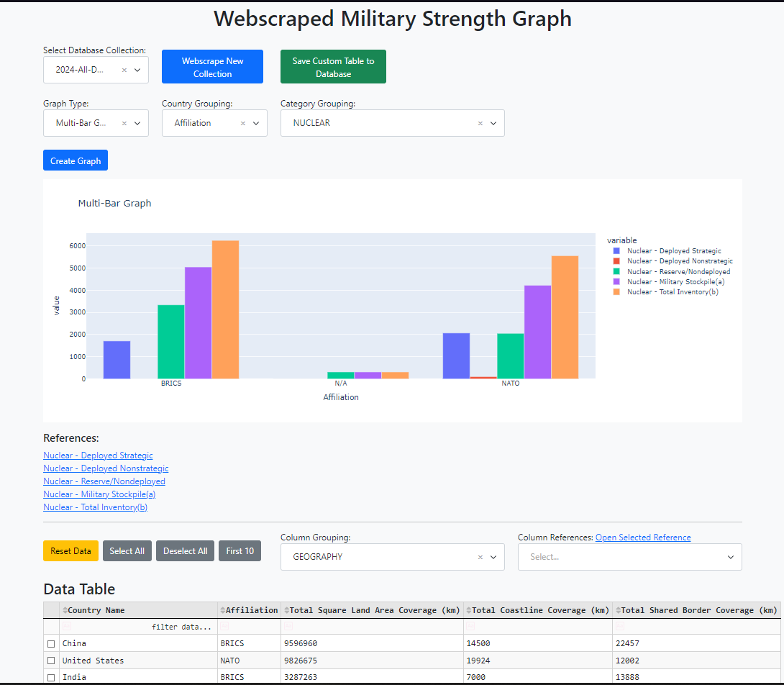The image size is (784, 685).
Task: Open the Graph Type dropdown arrow
Action: tap(137, 123)
